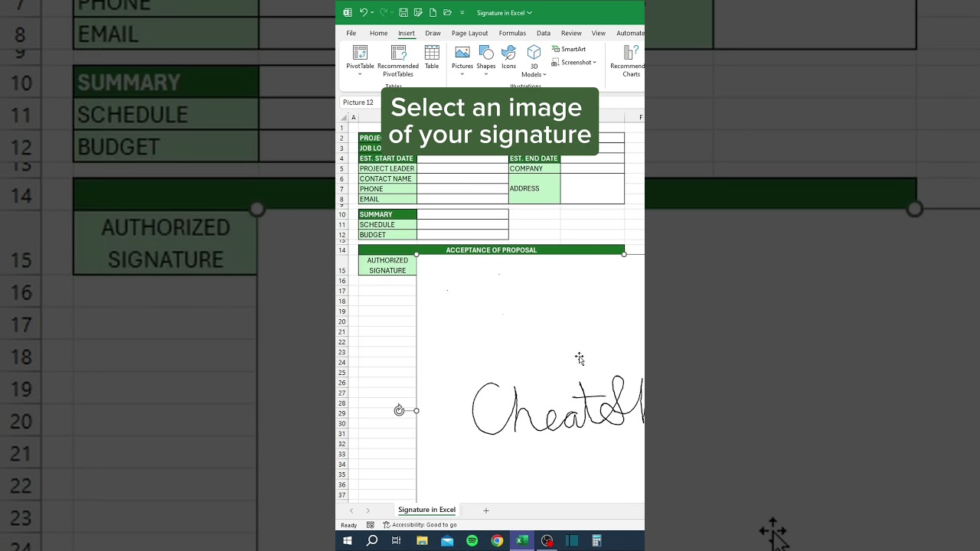Image resolution: width=980 pixels, height=551 pixels.
Task: Open the Screenshot dropdown
Action: (574, 63)
